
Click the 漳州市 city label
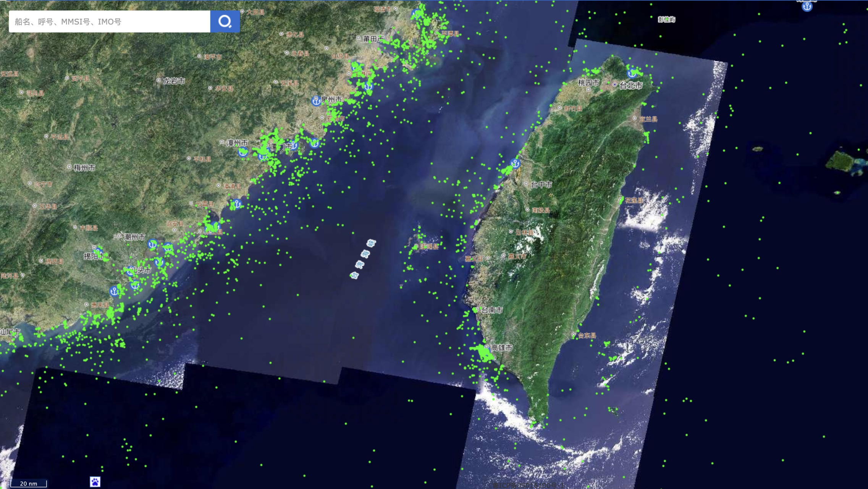tap(237, 143)
